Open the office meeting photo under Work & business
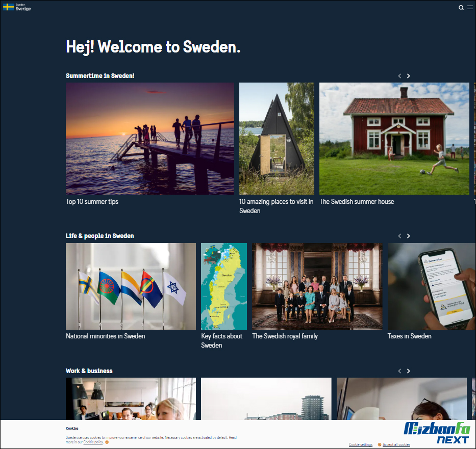 131,399
